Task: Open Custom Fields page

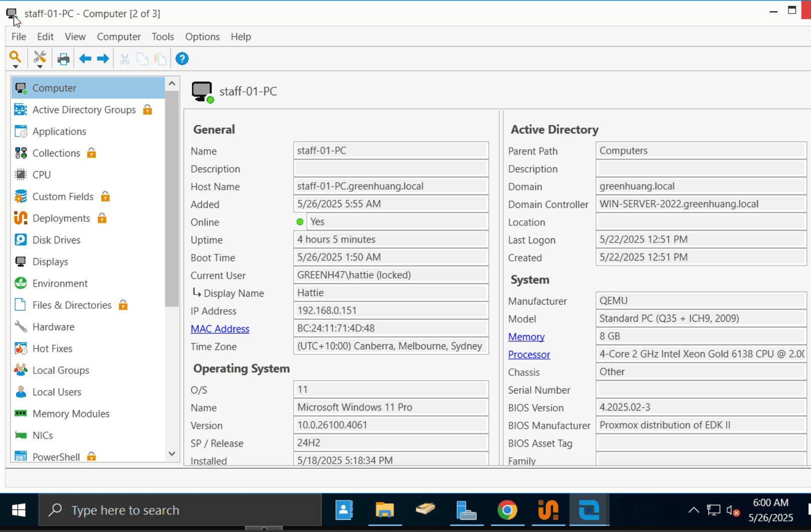Action: pos(63,196)
